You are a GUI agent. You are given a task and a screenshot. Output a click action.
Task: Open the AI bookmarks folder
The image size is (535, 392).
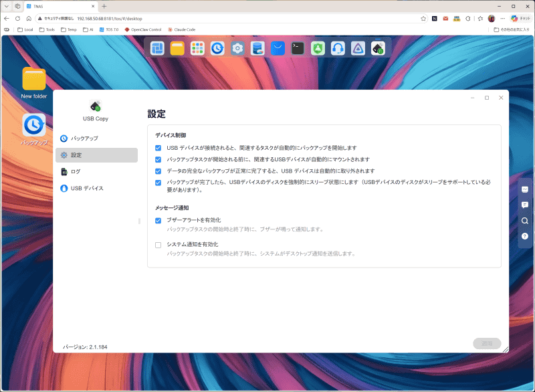point(88,29)
